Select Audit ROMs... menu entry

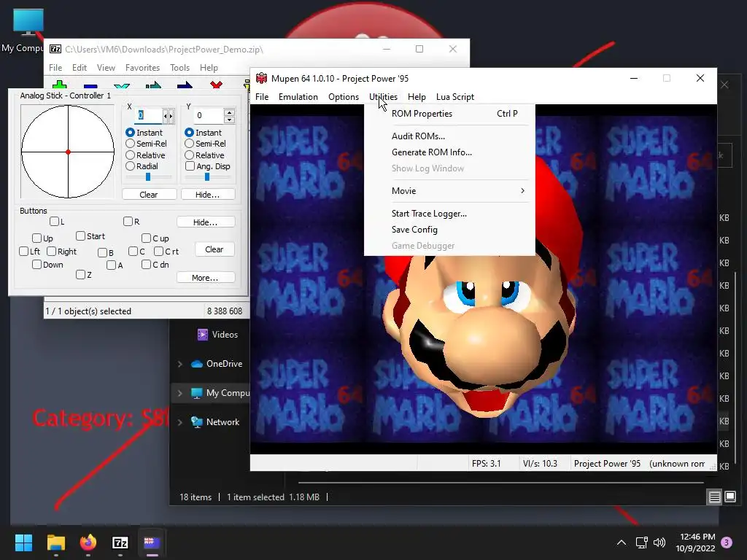point(449,136)
